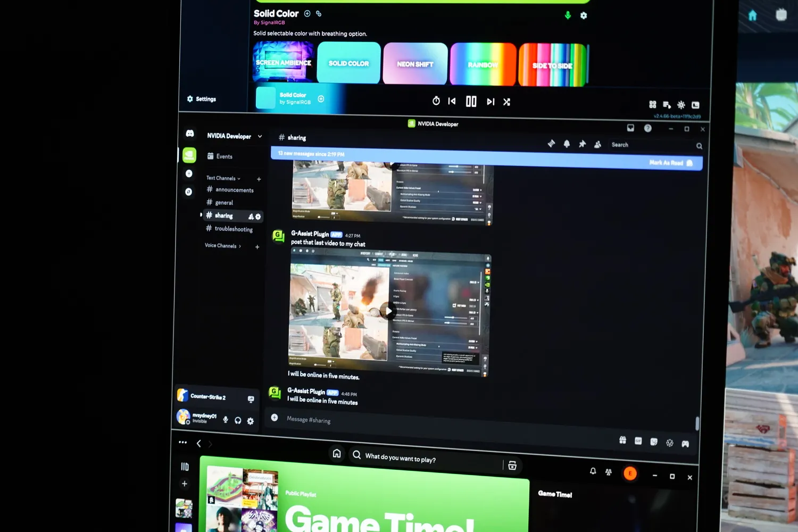Open the G-Assist Plugin profile from the 4:27 PM message
Image resolution: width=798 pixels, height=532 pixels.
pyautogui.click(x=310, y=234)
